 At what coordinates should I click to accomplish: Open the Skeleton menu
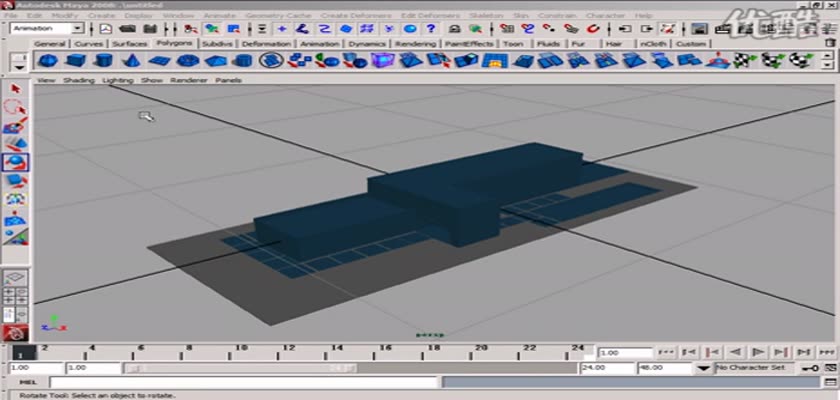[485, 16]
